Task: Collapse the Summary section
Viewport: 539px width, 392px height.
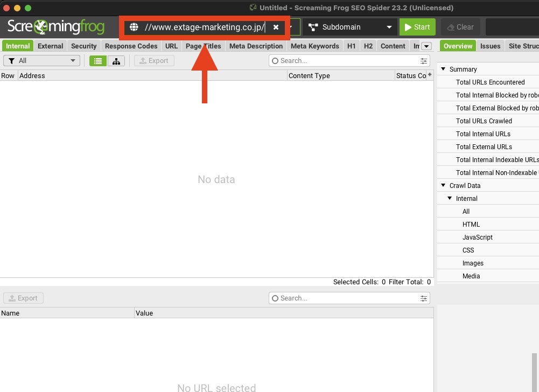Action: coord(444,69)
